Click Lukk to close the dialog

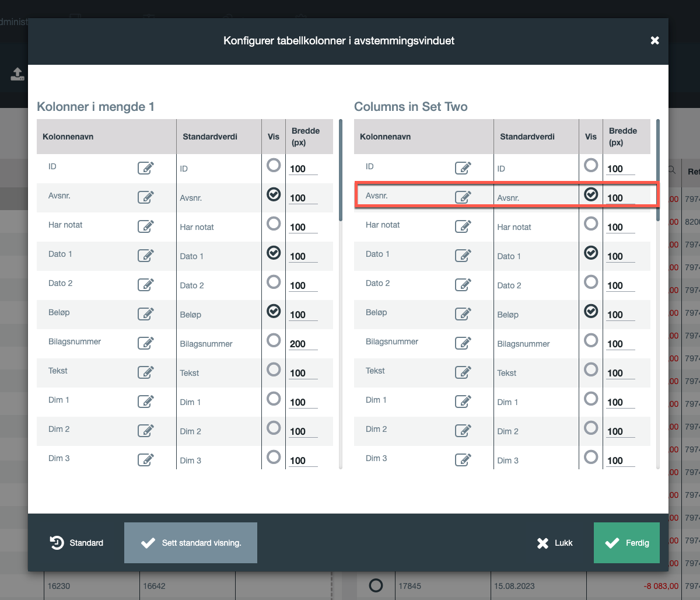(x=555, y=543)
